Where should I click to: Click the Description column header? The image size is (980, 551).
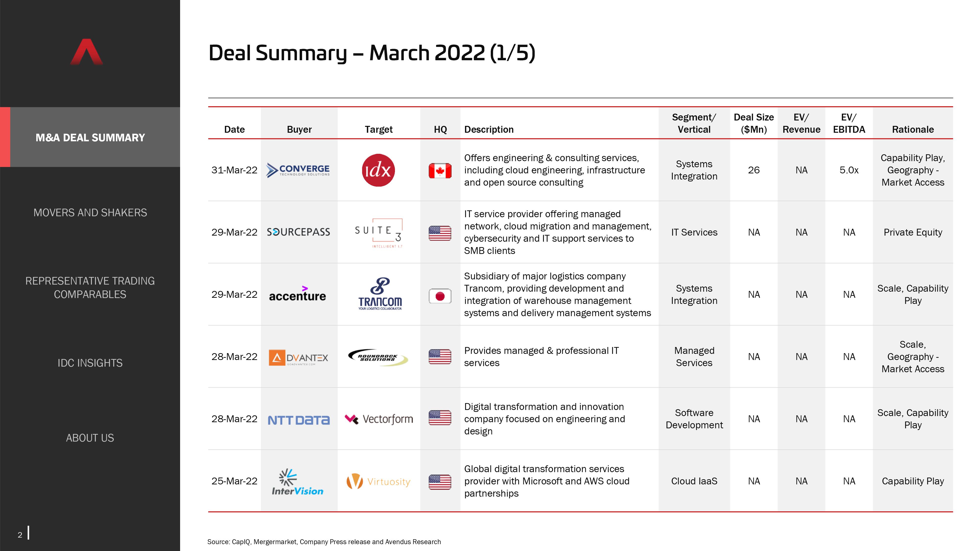tap(489, 129)
